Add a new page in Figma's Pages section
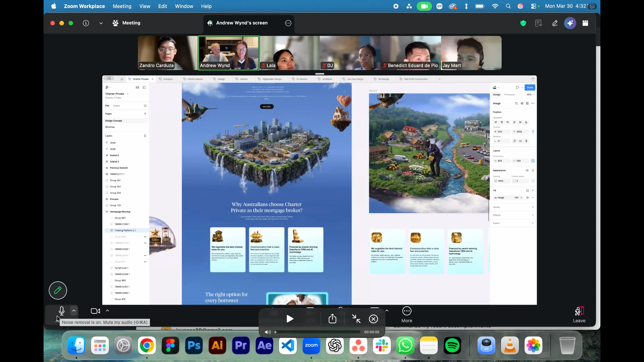This screenshot has height=362, width=644. pyautogui.click(x=145, y=114)
